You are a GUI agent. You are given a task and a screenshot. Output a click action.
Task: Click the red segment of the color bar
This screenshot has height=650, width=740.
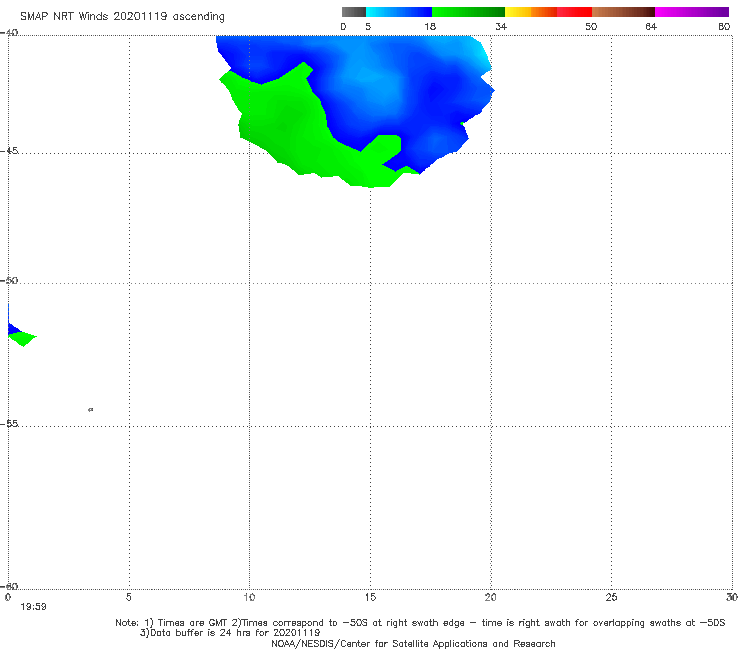coord(574,12)
